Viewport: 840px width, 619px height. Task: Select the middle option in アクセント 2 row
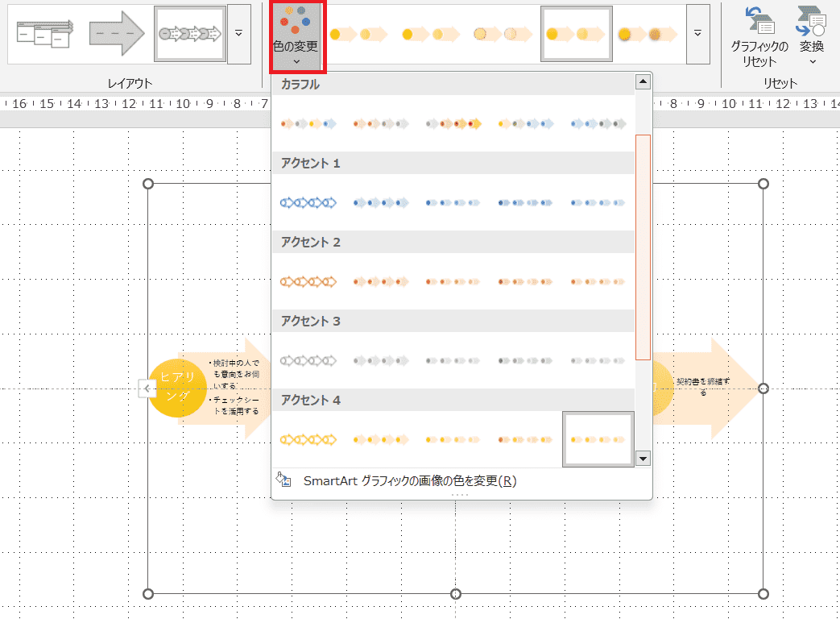pyautogui.click(x=453, y=282)
